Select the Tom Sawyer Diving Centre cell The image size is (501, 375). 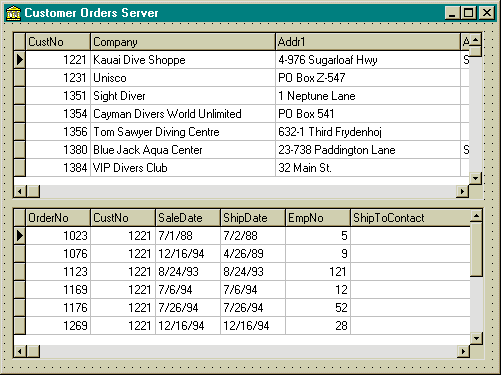[x=183, y=132]
